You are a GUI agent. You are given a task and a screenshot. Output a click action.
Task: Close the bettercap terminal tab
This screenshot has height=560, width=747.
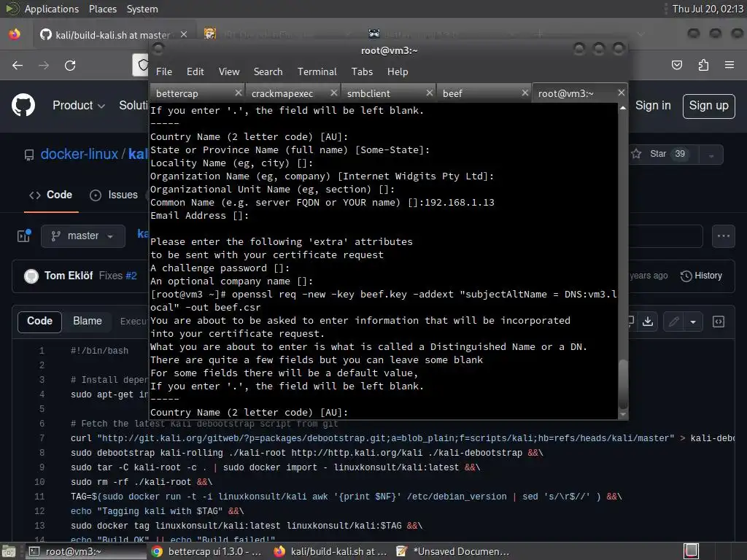coord(239,93)
